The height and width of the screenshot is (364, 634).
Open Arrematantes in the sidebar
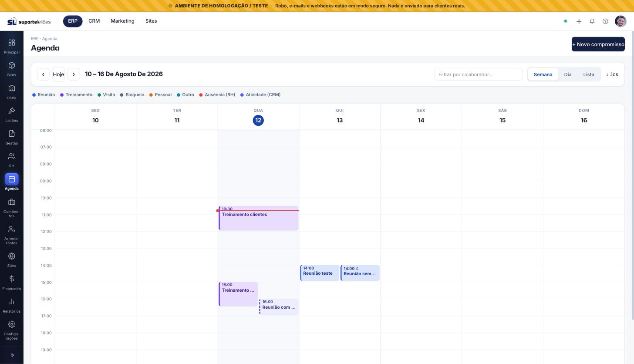12,235
